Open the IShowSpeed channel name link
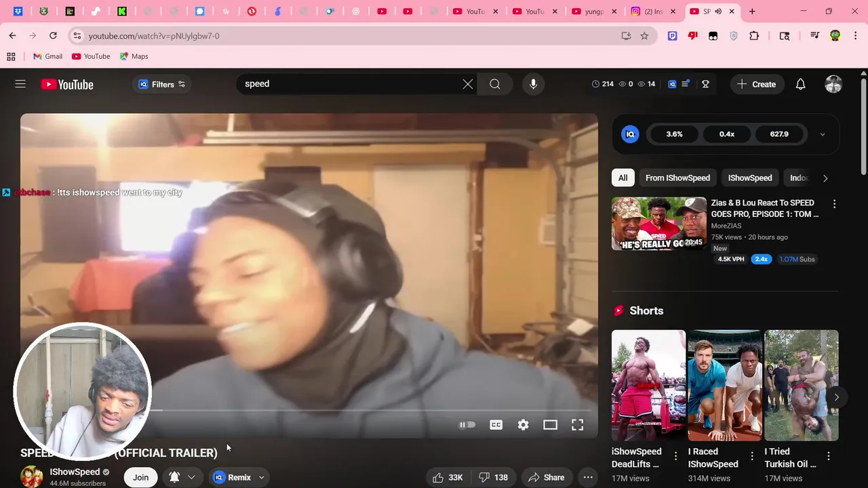 [x=75, y=472]
